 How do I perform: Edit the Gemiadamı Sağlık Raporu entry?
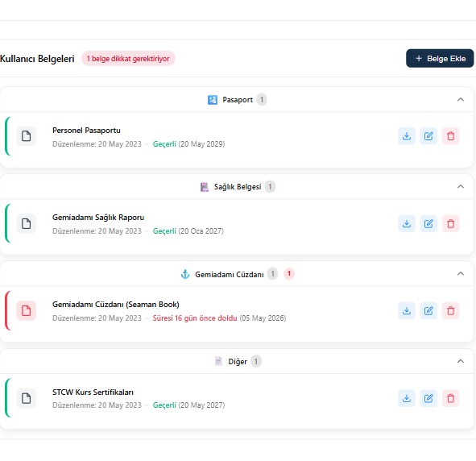click(x=428, y=224)
